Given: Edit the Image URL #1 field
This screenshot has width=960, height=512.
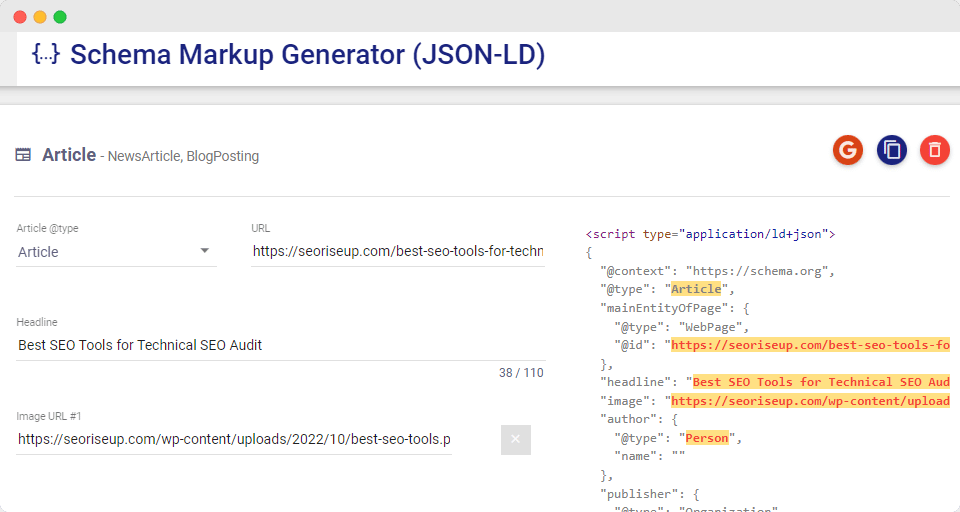Looking at the screenshot, I should pyautogui.click(x=234, y=439).
